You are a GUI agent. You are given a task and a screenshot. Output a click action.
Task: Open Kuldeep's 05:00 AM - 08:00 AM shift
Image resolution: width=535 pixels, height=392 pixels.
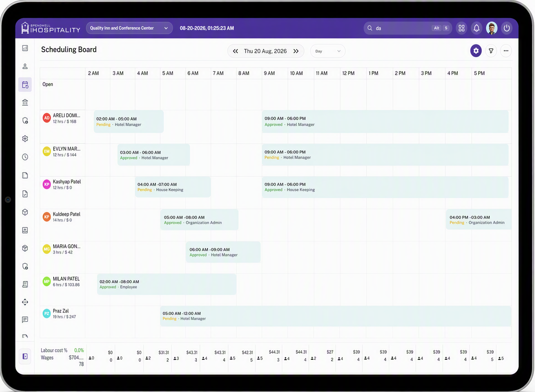(199, 219)
